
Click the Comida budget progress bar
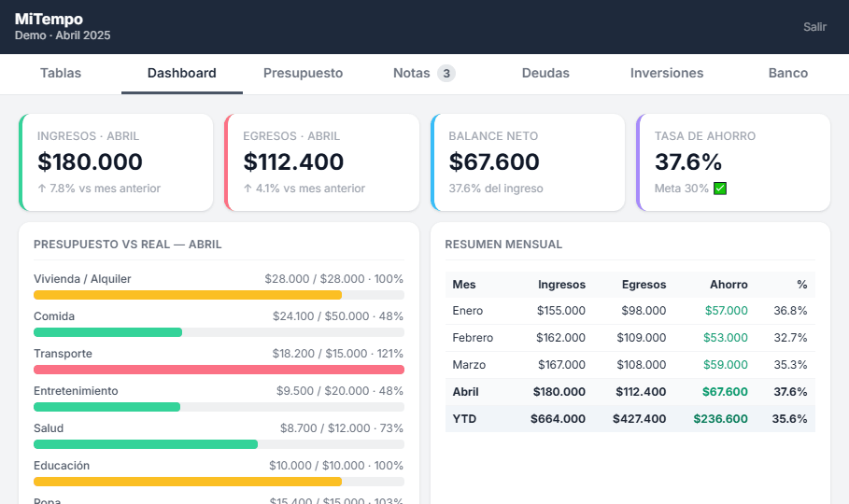tap(219, 332)
